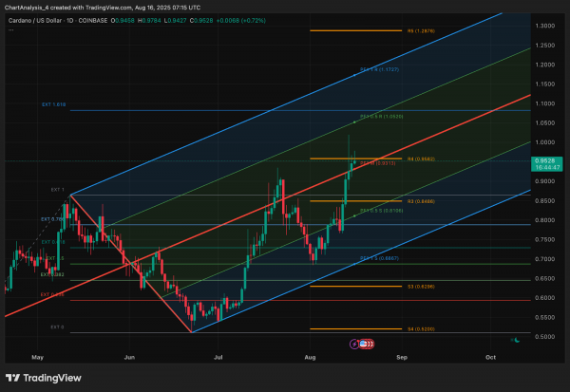Click the TradingView logo at bottom left
Image resolution: width=570 pixels, height=392 pixels.
pos(44,378)
